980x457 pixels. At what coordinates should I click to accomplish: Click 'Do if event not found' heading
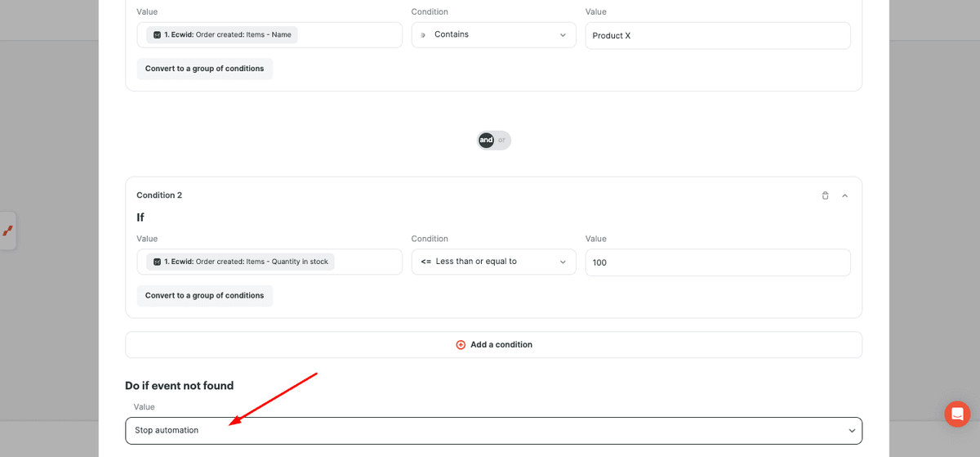180,385
